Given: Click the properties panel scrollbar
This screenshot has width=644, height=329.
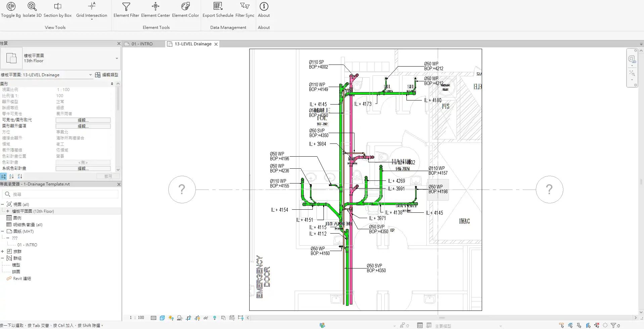Looking at the screenshot, I should [x=118, y=98].
